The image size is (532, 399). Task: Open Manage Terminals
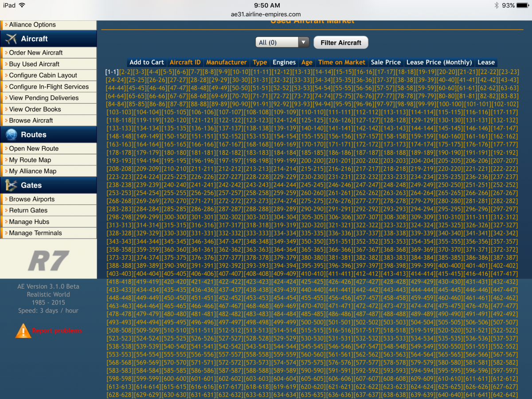pyautogui.click(x=35, y=233)
